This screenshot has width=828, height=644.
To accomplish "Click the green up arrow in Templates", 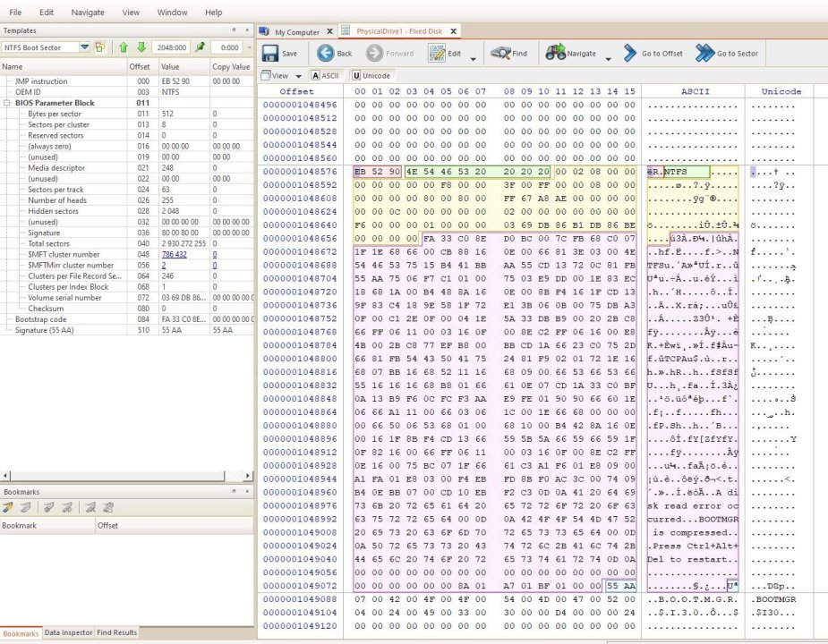I will (x=124, y=47).
